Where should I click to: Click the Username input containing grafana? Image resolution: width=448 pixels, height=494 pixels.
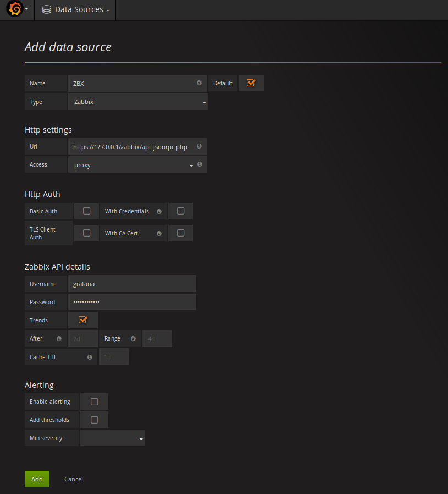(132, 283)
